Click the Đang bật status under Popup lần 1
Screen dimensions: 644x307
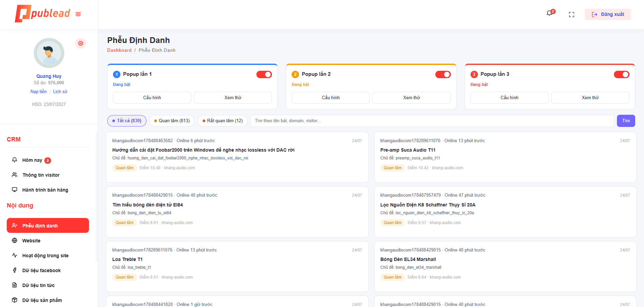pyautogui.click(x=122, y=85)
